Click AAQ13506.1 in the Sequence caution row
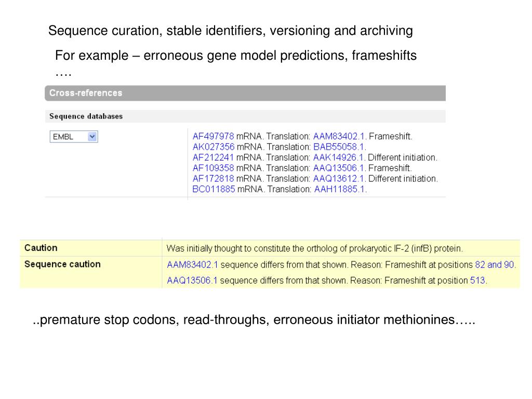The width and height of the screenshot is (532, 399). 192,281
